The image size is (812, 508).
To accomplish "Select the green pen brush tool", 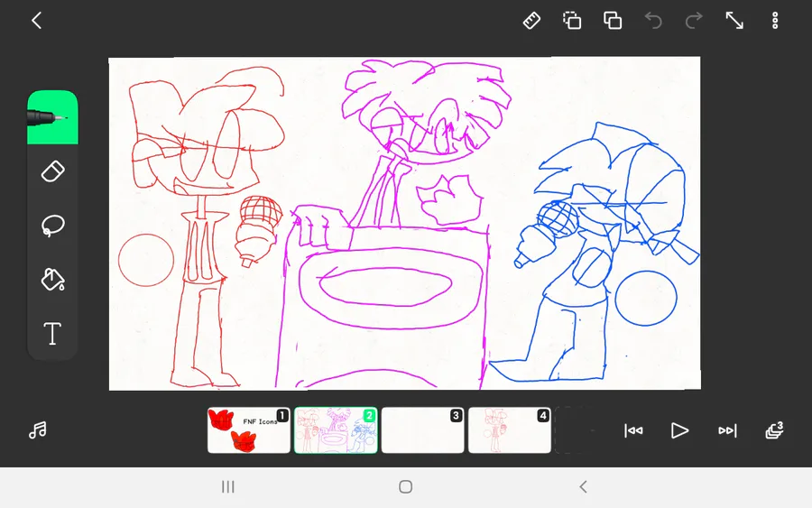I will point(52,117).
